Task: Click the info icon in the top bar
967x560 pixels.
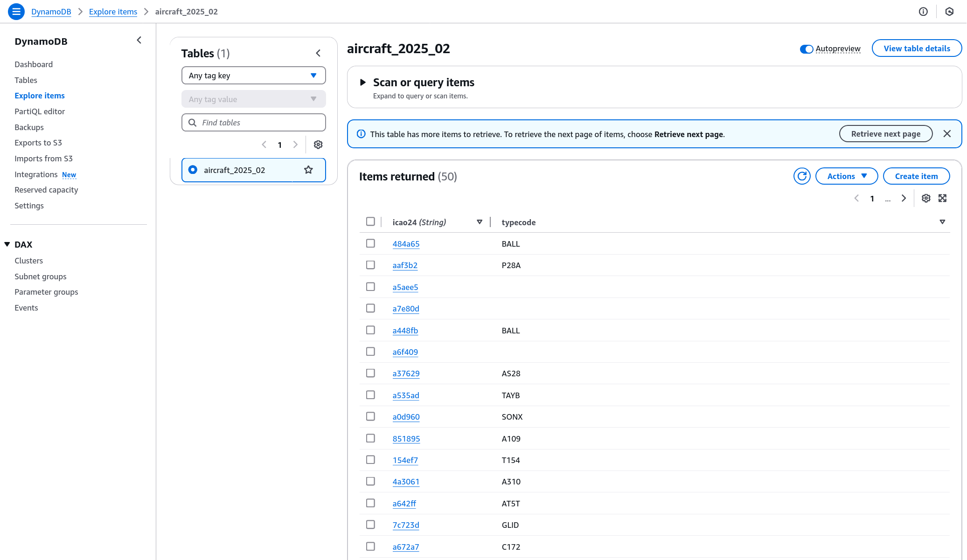Action: [923, 11]
